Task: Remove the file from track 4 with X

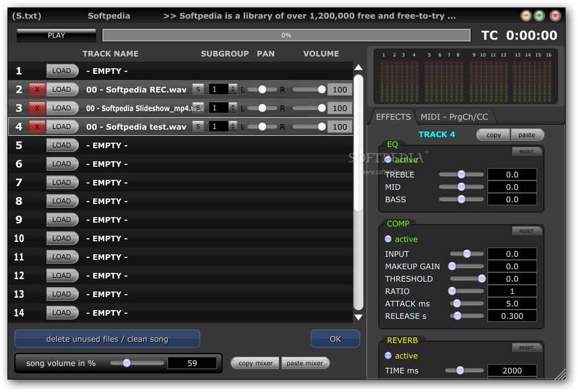Action: [x=37, y=127]
